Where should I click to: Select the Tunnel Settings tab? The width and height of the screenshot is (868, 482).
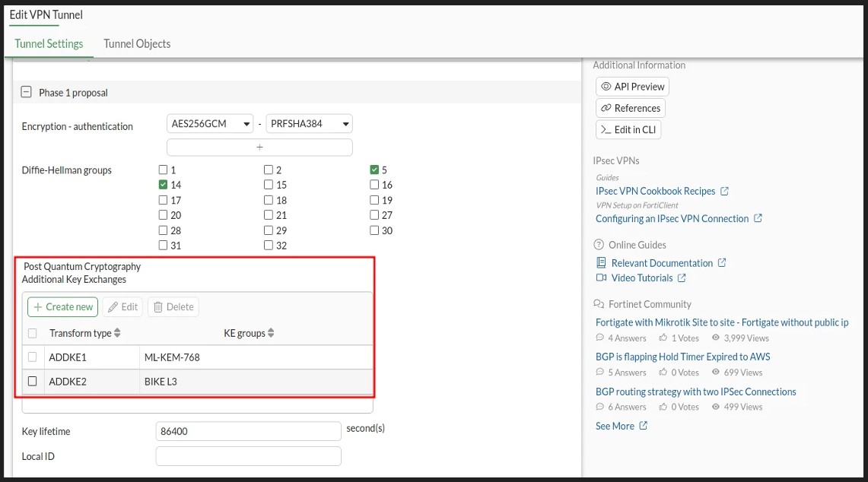[49, 44]
